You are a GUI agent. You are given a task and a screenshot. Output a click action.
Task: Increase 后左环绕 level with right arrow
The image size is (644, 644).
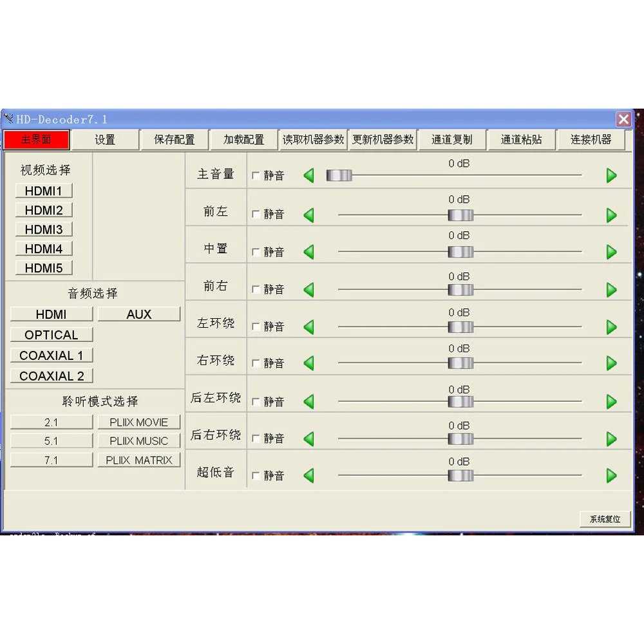(612, 401)
